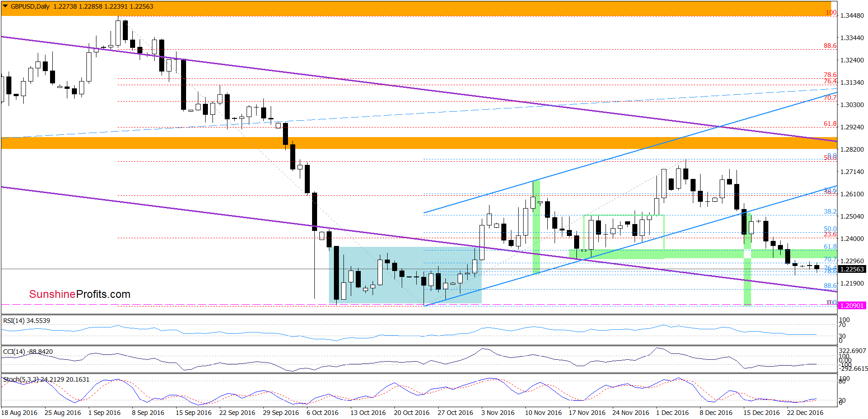Click the 1.24000 price scale value
This screenshot has height=419, width=868.
852,239
